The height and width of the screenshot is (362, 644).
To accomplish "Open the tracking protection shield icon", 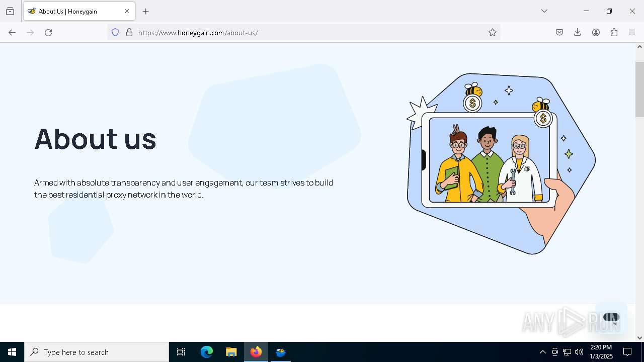I will (115, 32).
